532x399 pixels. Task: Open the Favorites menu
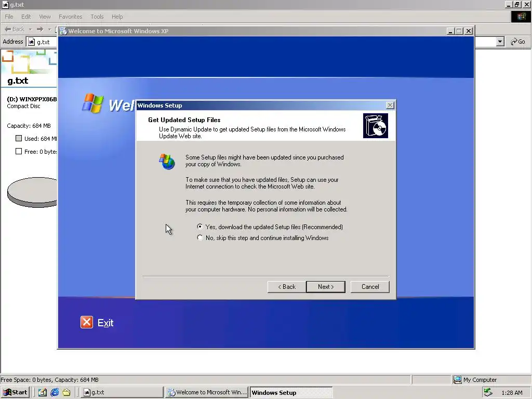click(70, 17)
